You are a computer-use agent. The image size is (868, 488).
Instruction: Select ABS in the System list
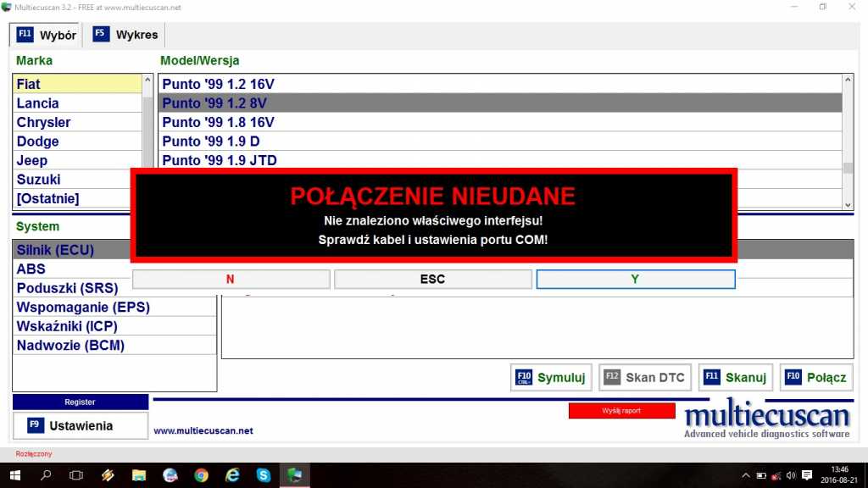click(x=31, y=269)
